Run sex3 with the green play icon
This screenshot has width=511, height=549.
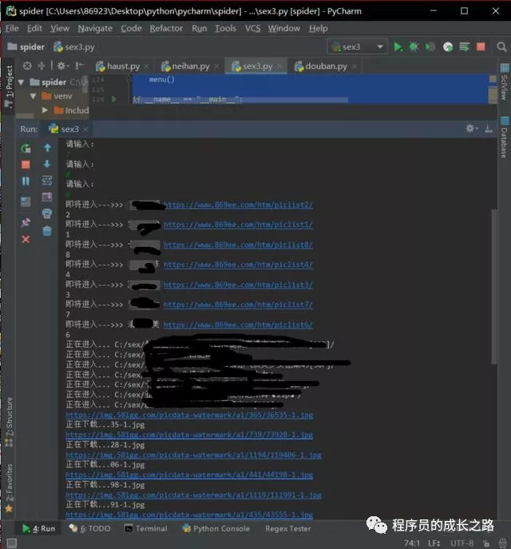[398, 47]
